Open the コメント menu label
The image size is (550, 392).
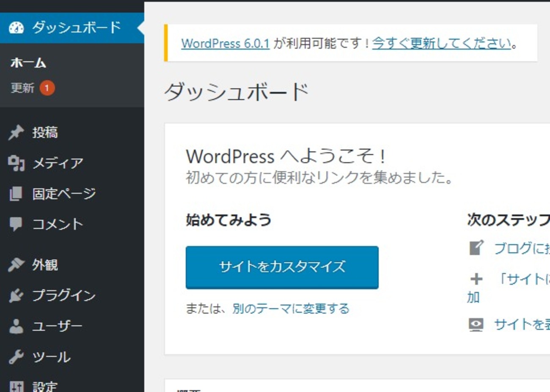[58, 224]
